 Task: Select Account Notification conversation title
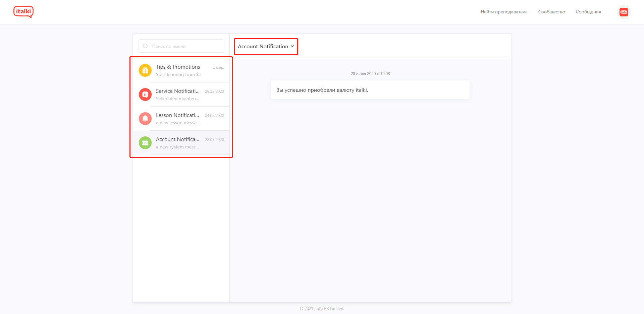(177, 139)
